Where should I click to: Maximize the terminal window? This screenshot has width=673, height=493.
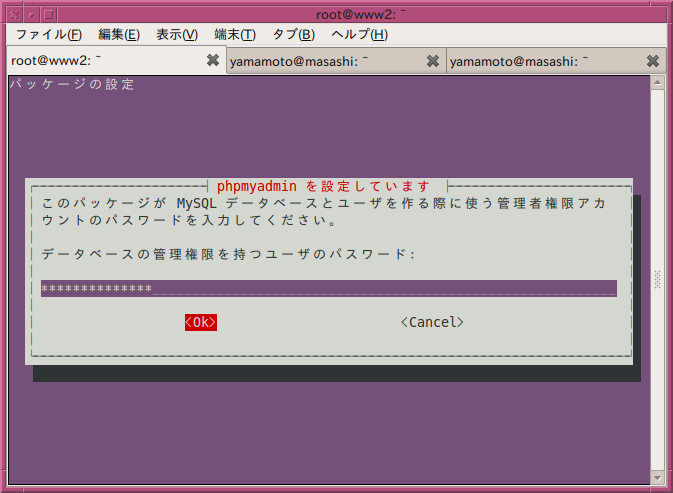click(x=49, y=15)
